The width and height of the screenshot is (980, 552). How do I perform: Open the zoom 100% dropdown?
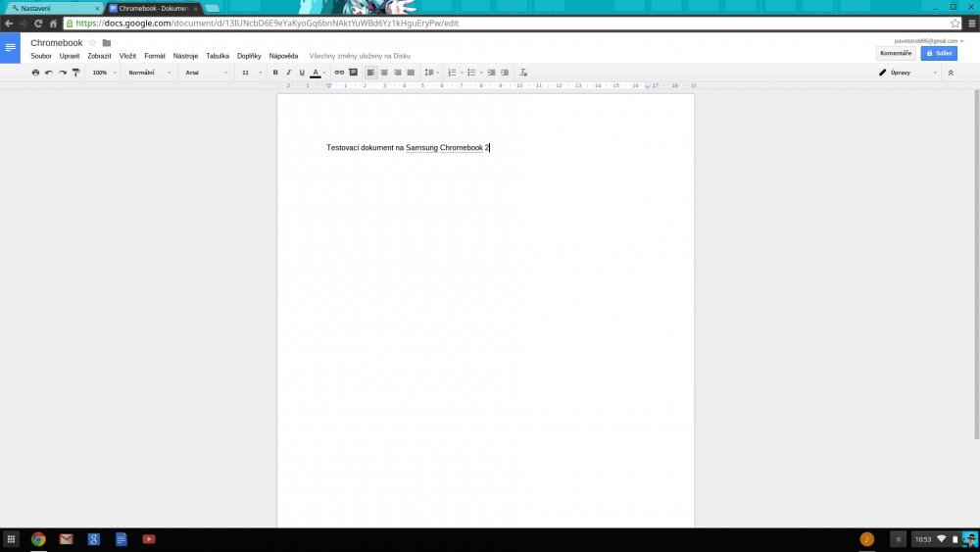click(104, 73)
